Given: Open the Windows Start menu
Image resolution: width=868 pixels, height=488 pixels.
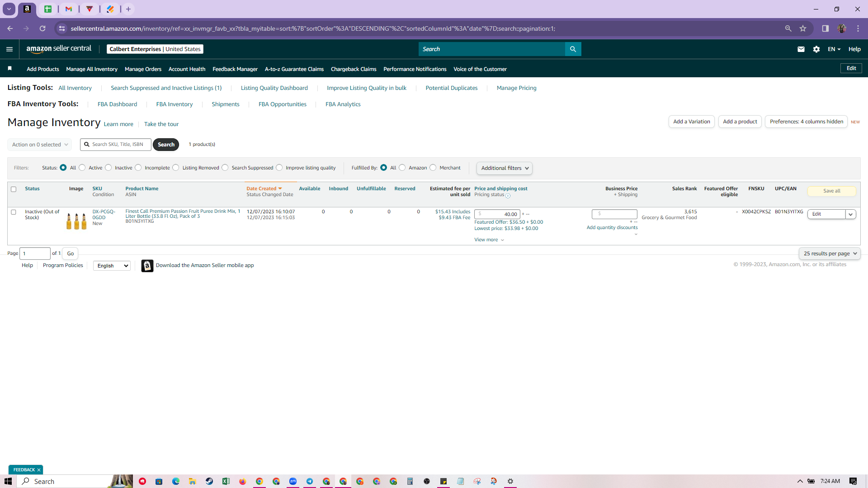Looking at the screenshot, I should (8, 481).
